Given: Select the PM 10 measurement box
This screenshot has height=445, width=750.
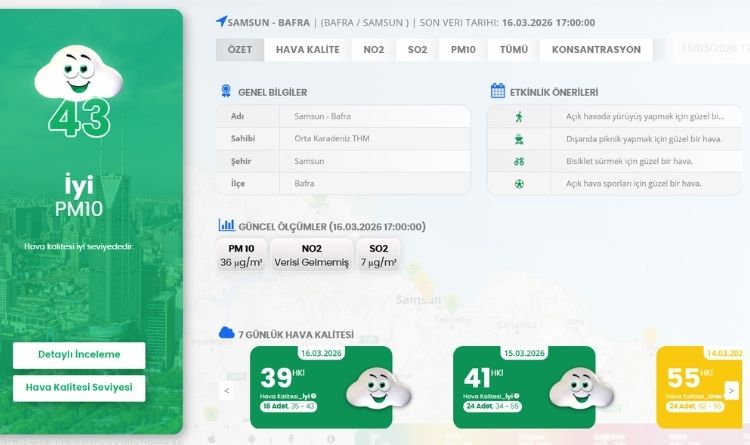Looking at the screenshot, I should tap(241, 256).
